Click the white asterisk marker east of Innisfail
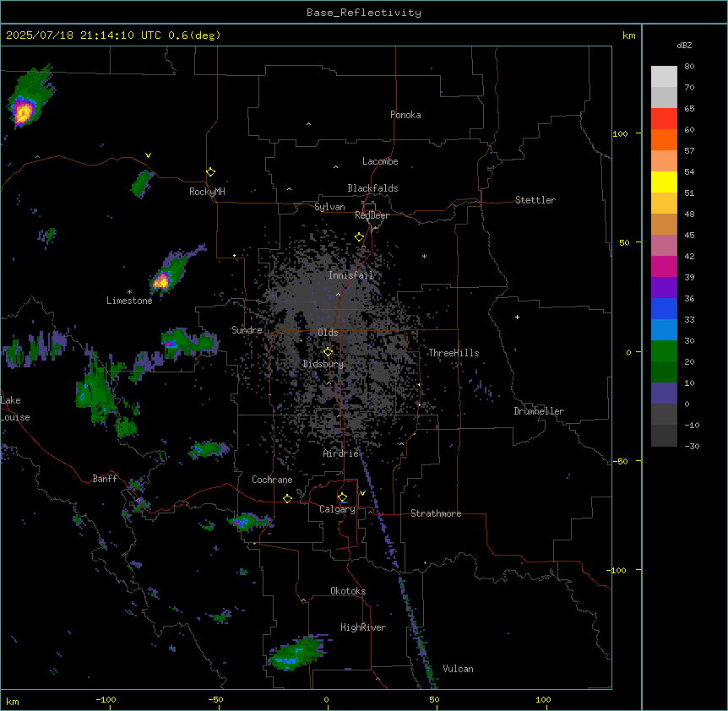 coord(424,256)
